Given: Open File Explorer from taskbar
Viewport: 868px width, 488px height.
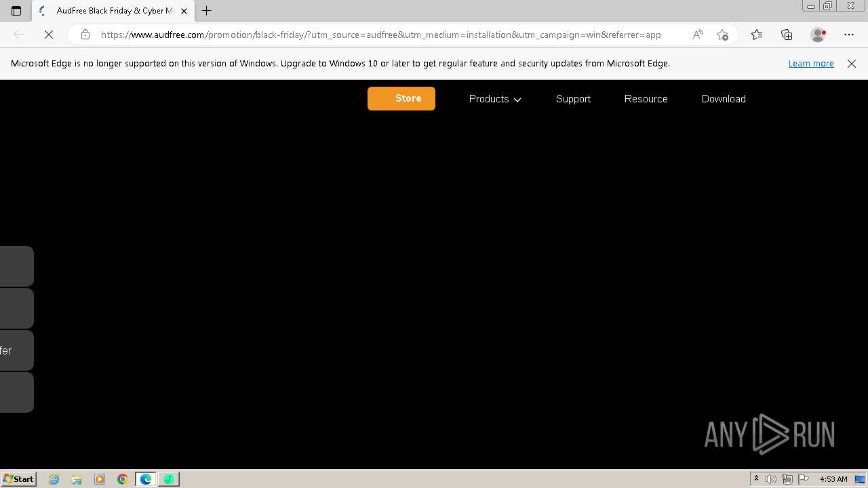Looking at the screenshot, I should [x=77, y=479].
